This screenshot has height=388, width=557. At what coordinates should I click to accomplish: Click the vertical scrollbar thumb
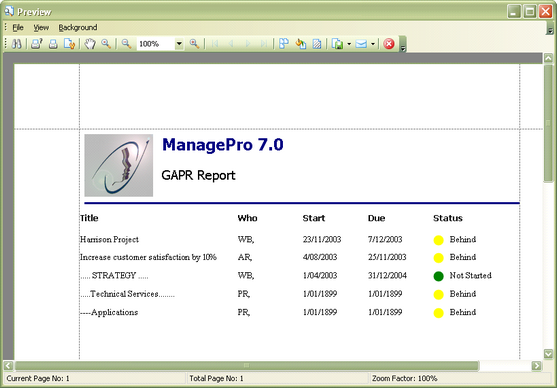pos(548,123)
